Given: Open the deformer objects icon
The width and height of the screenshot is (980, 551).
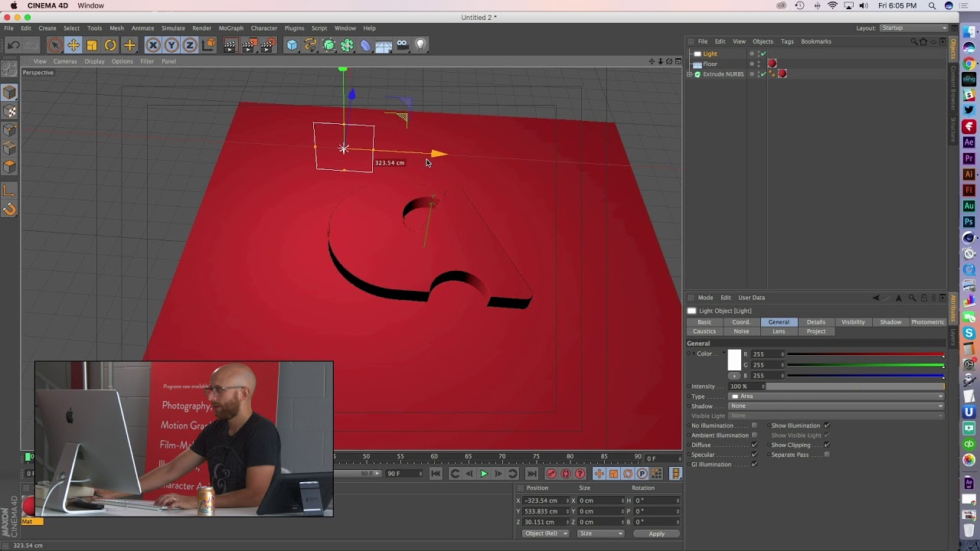Looking at the screenshot, I should pyautogui.click(x=365, y=45).
